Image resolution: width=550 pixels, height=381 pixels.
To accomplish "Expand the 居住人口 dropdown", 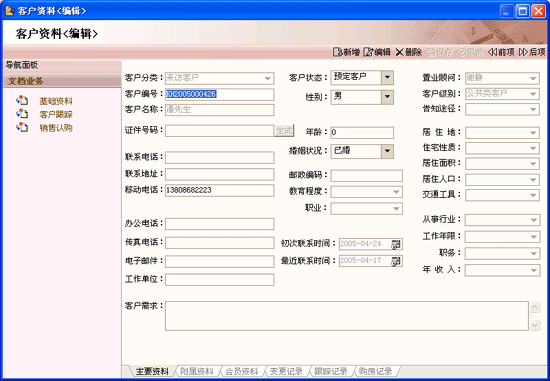I will point(534,180).
